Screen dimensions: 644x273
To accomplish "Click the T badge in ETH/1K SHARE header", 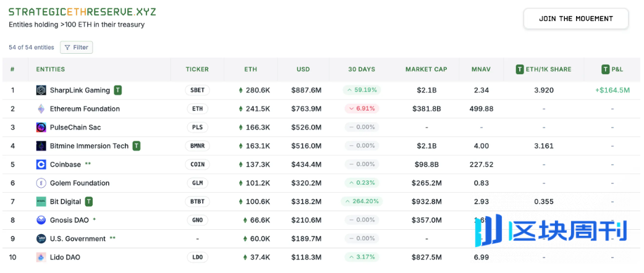I will [x=520, y=69].
